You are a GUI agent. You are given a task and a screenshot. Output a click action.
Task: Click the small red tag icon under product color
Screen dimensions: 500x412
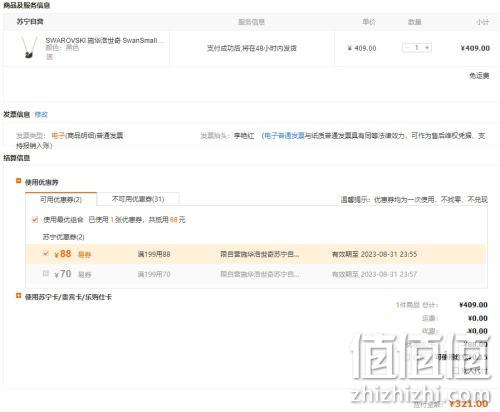pos(49,57)
